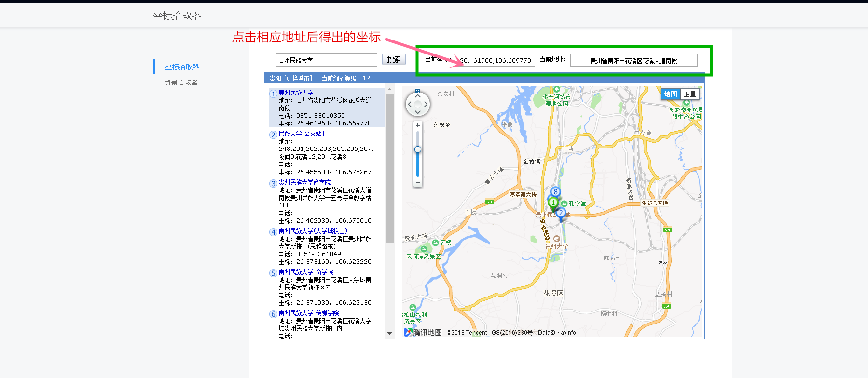The width and height of the screenshot is (868, 378).
Task: Switch map to 地图 standard view
Action: pyautogui.click(x=671, y=94)
